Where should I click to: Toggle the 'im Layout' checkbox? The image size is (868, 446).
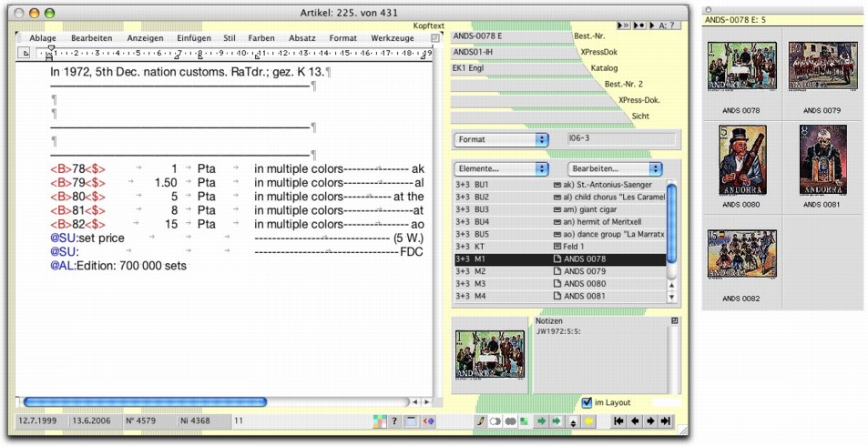[x=587, y=402]
